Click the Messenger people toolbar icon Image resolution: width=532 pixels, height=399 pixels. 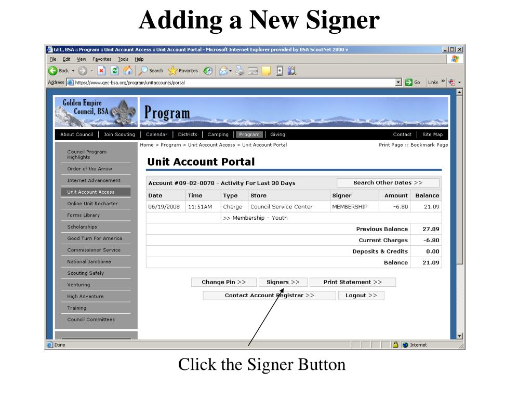click(x=292, y=71)
